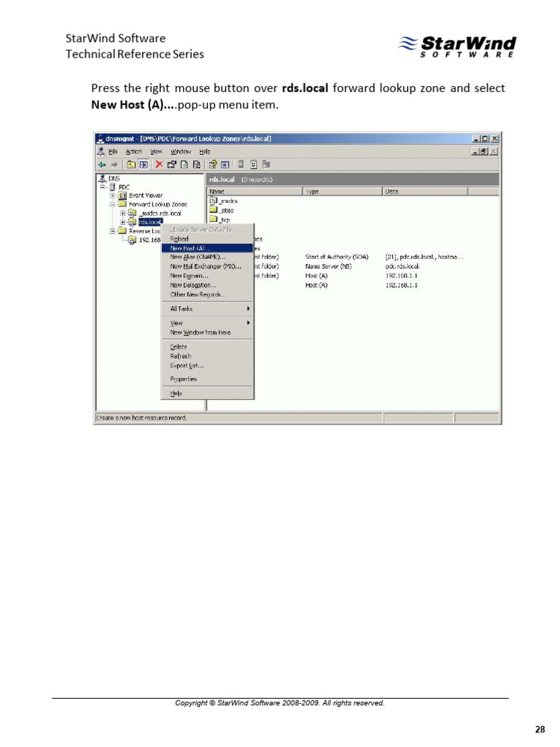Viewport: 560px width, 747px height.
Task: Open the Window menu
Action: [181, 152]
